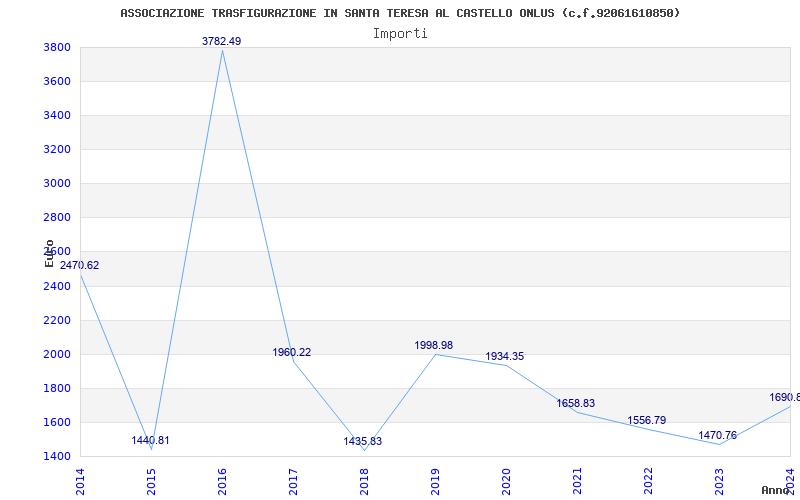Click the 3400 y-axis tick label
Viewport: 800px width, 500px height.
pyautogui.click(x=57, y=115)
